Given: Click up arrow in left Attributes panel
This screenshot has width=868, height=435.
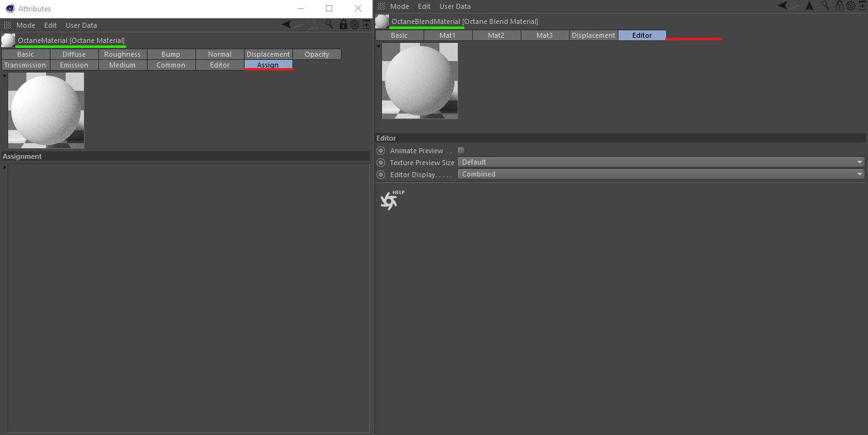Looking at the screenshot, I should click(x=313, y=25).
